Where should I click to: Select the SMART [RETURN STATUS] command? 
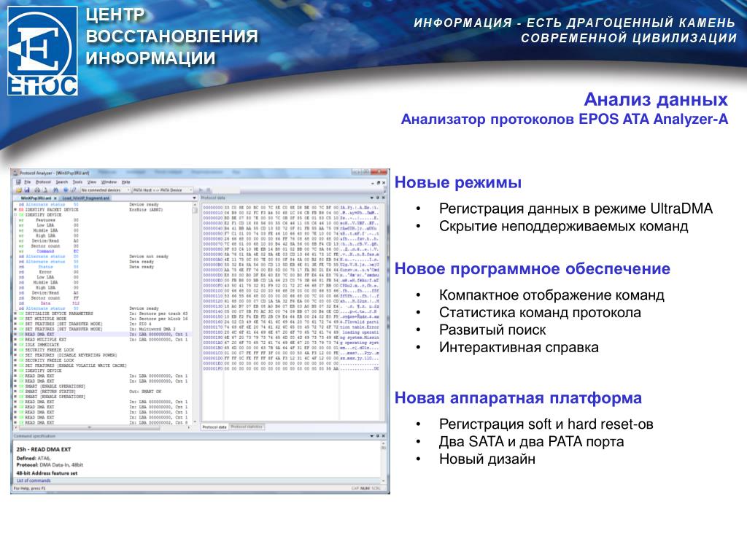(x=50, y=392)
